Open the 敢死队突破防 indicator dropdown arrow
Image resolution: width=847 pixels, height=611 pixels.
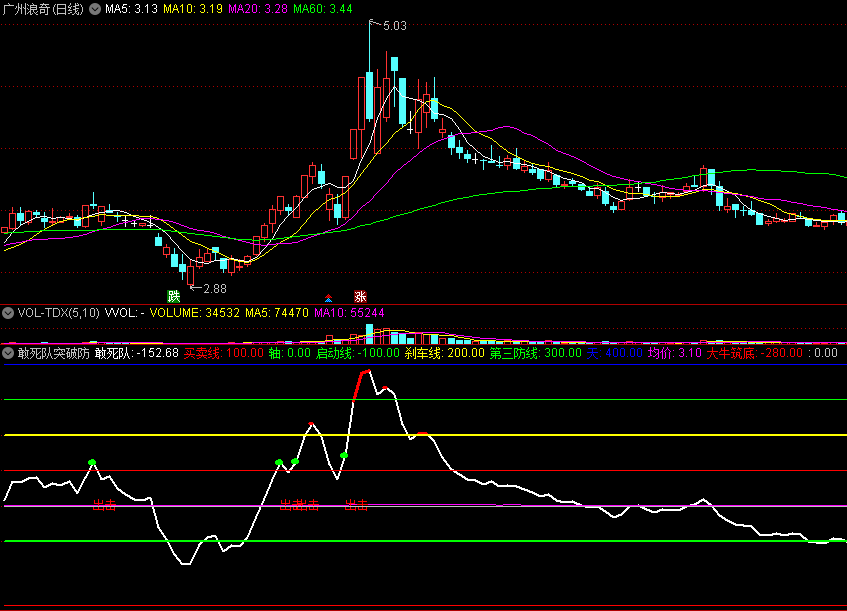tap(8, 353)
